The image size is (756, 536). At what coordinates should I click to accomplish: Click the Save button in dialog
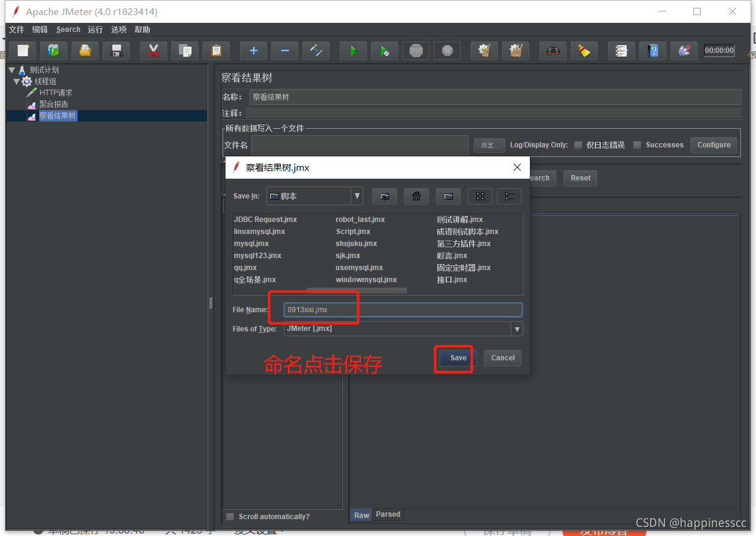point(458,358)
